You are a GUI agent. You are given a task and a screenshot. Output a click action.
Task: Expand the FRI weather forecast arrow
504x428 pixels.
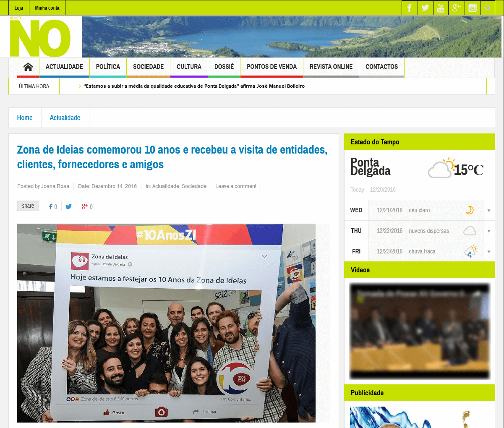(x=489, y=252)
